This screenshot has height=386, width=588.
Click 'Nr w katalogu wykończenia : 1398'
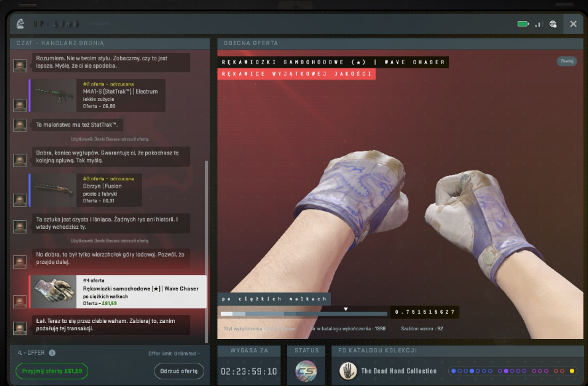point(348,328)
